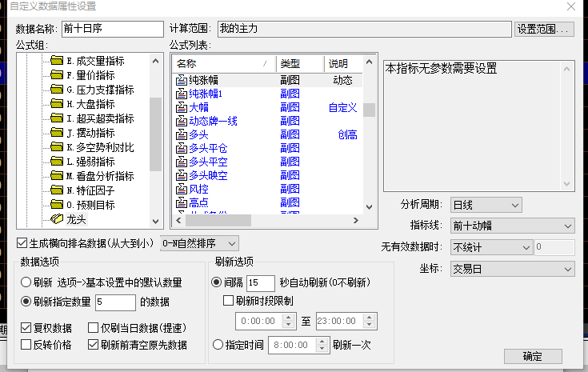Screen dimensions: 588x372
Task: Select 风控 formula row
Action: pyautogui.click(x=267, y=189)
